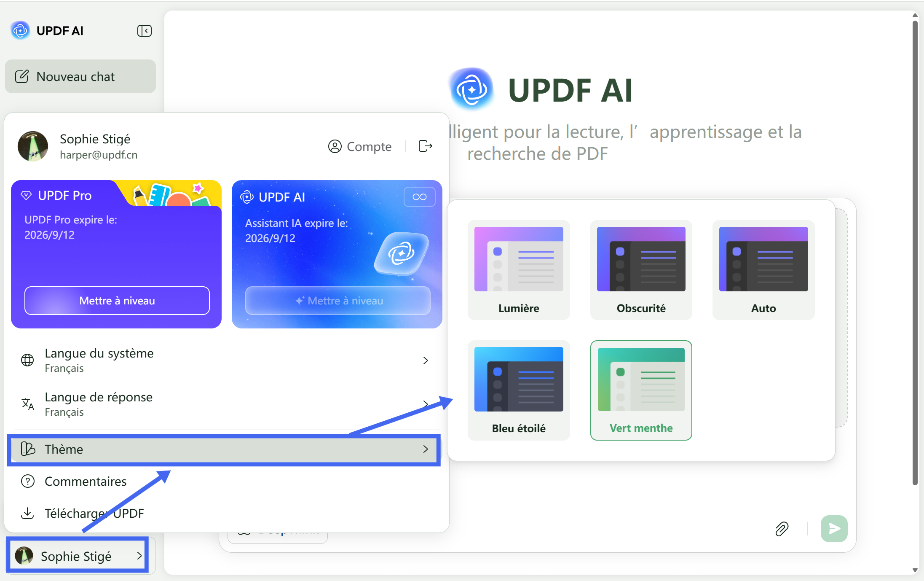Select Télécharger UPDF in the menu
This screenshot has height=581, width=924.
(94, 513)
